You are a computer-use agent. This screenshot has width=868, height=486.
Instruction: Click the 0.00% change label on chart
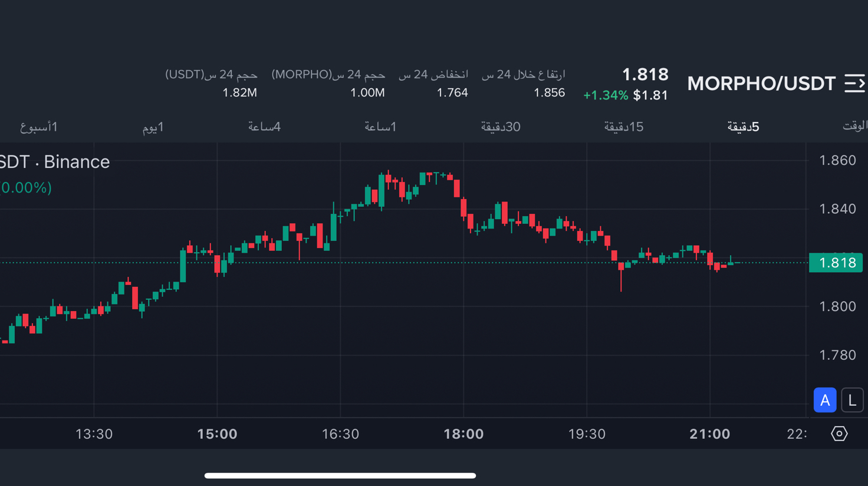click(x=26, y=188)
